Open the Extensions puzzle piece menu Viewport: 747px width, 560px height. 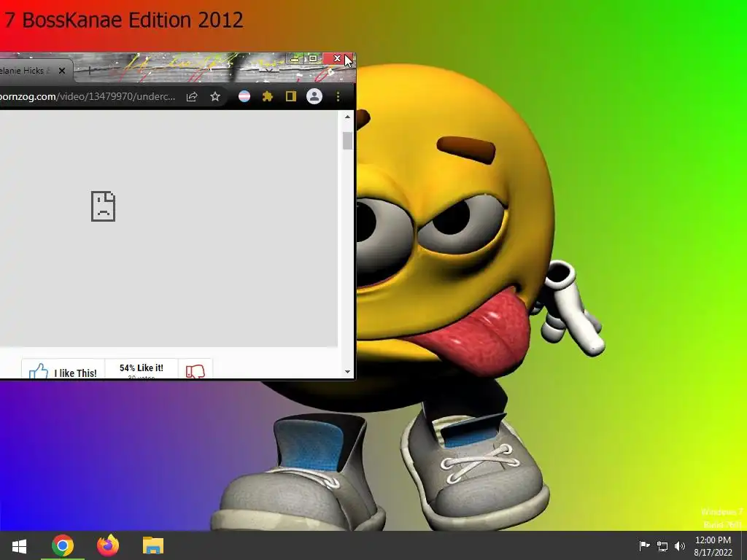point(268,97)
